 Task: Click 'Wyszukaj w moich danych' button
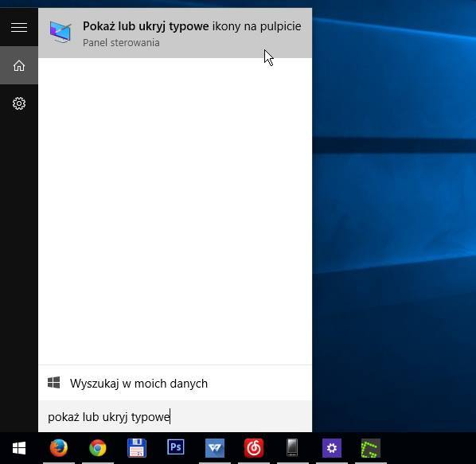tap(175, 383)
